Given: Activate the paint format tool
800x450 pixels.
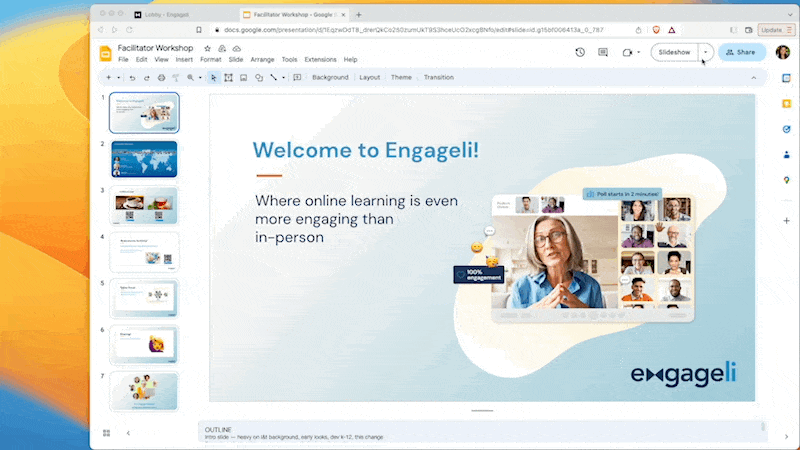Looking at the screenshot, I should coord(176,78).
